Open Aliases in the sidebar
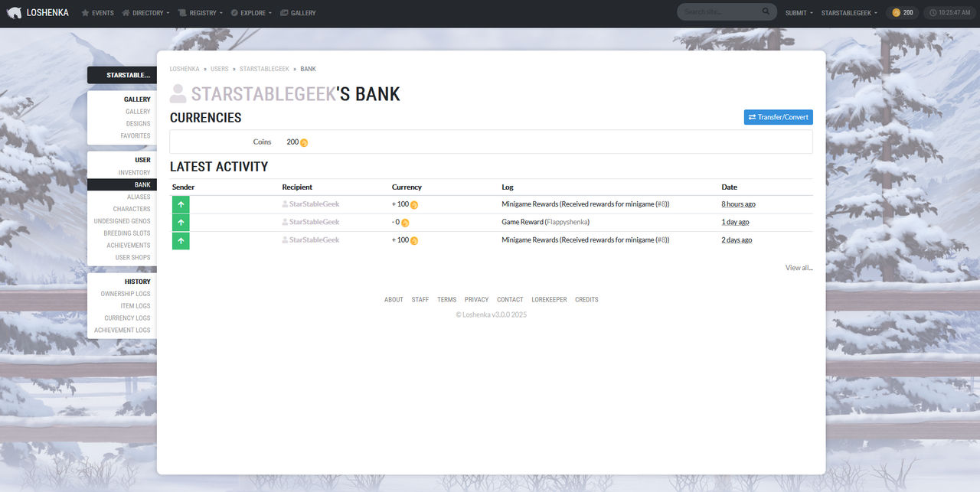Screen dimensions: 980x492 (139, 197)
